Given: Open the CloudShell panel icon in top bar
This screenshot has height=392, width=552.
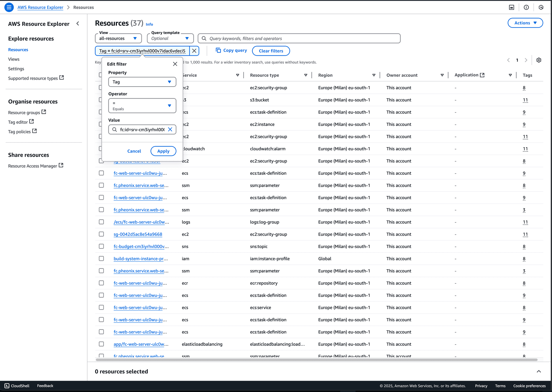Looking at the screenshot, I should (x=511, y=7).
